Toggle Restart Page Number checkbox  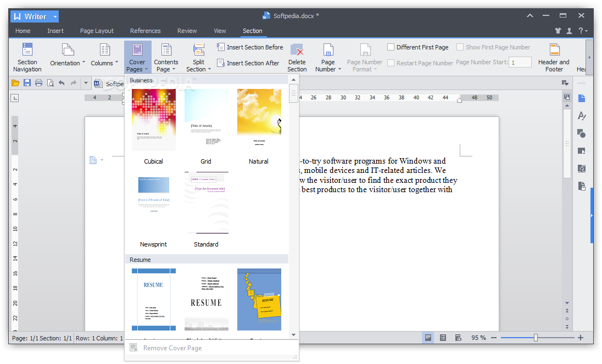pos(391,63)
